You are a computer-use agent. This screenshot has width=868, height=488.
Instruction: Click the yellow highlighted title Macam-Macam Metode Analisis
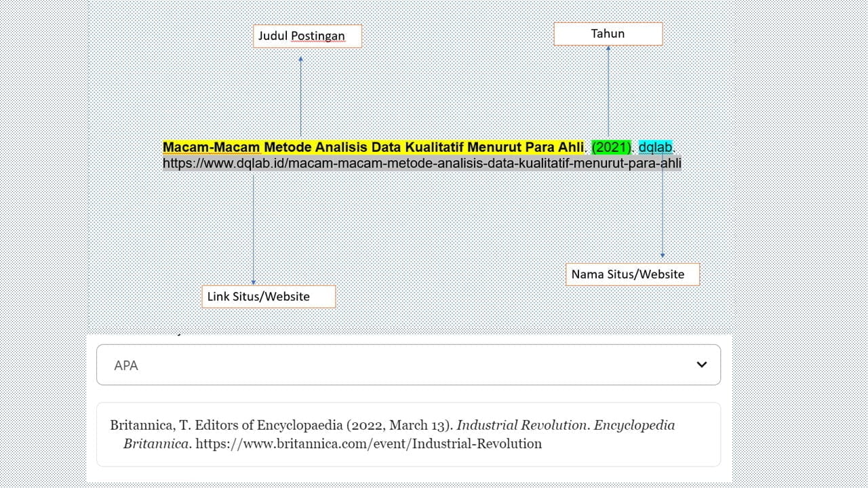(x=373, y=147)
